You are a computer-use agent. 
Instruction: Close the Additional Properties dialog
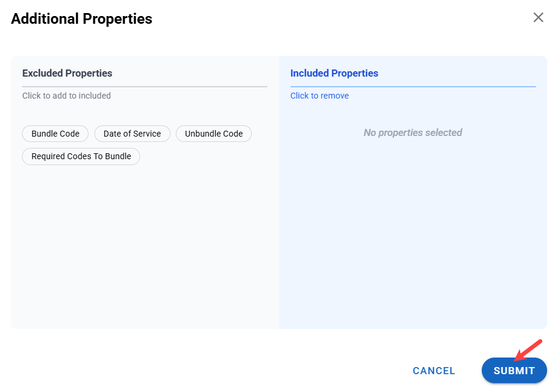coord(538,18)
